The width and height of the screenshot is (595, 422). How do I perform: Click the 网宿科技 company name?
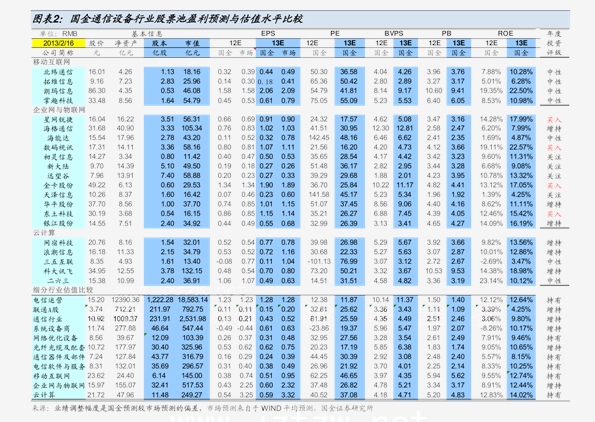pos(58,242)
